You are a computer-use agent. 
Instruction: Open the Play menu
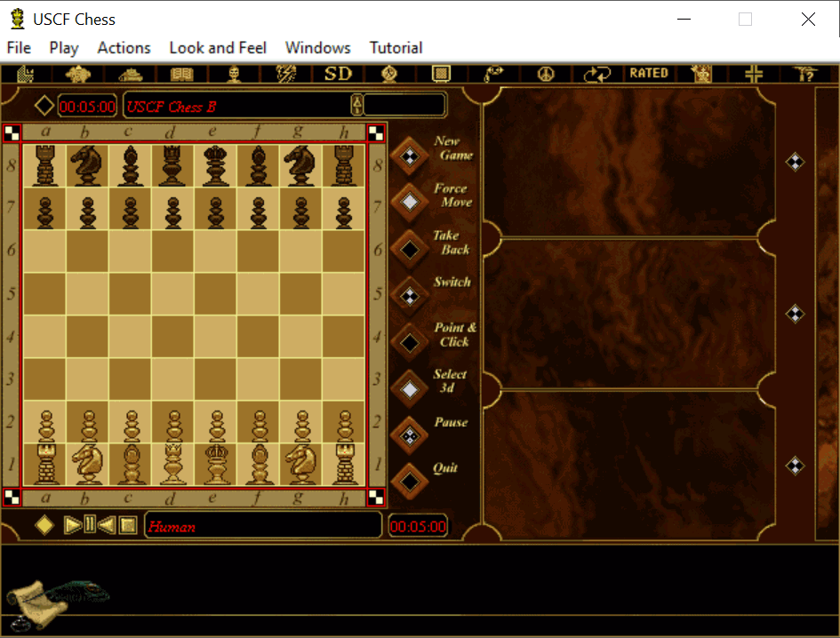pyautogui.click(x=64, y=48)
